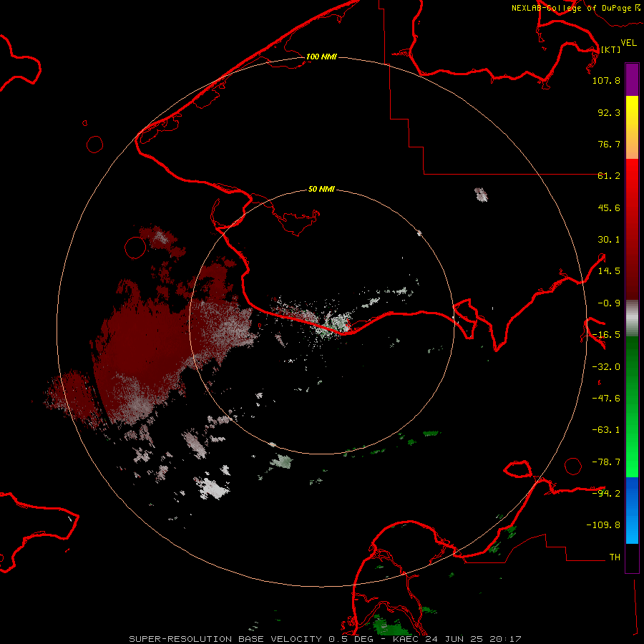Click the gray near-zero segment of the color bar
Viewport: 644px width, 644px height.
(x=632, y=318)
